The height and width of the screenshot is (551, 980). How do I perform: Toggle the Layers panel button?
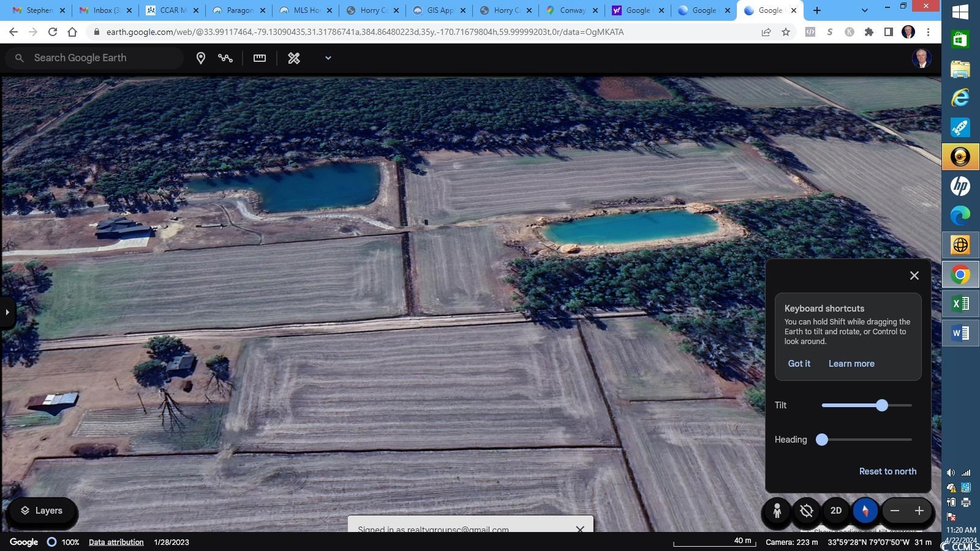[x=42, y=511]
